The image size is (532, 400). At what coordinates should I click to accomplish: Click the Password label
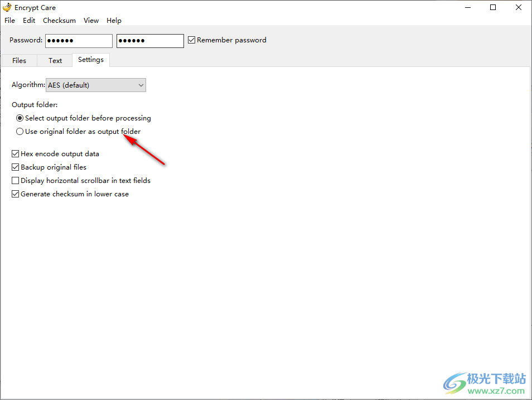[x=26, y=40]
